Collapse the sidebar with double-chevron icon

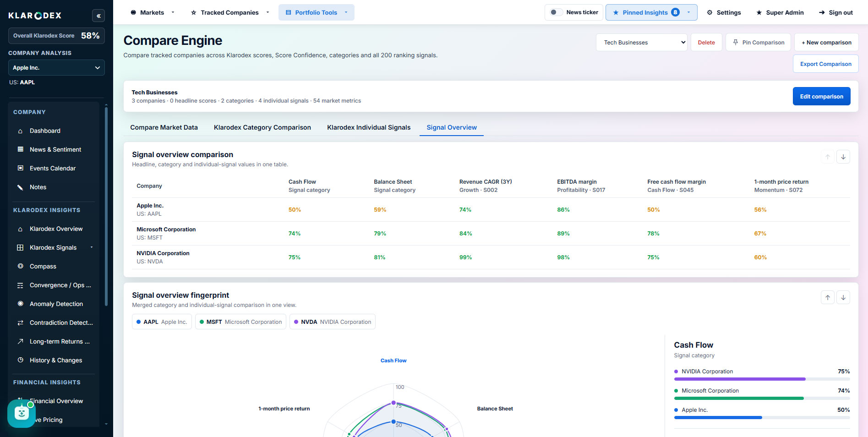tap(98, 16)
